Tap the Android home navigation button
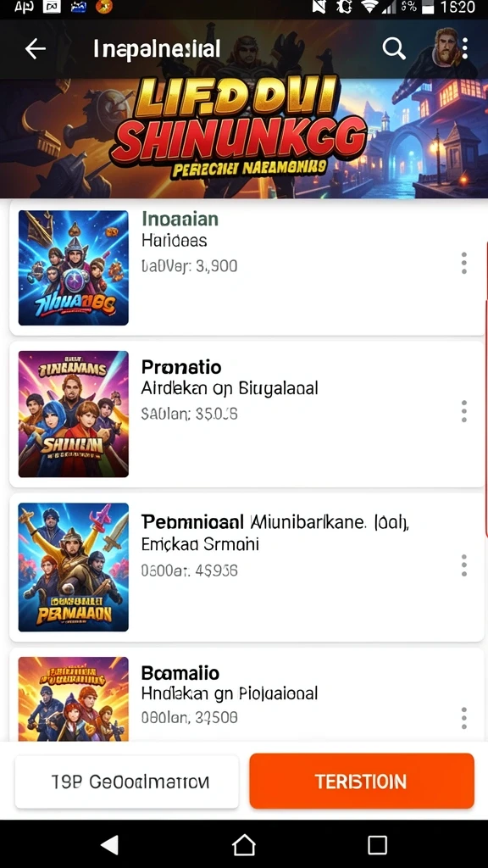The height and width of the screenshot is (868, 488). [244, 845]
